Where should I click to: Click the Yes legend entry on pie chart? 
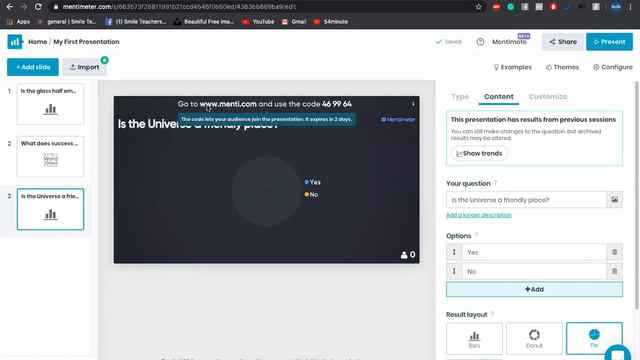coord(313,182)
